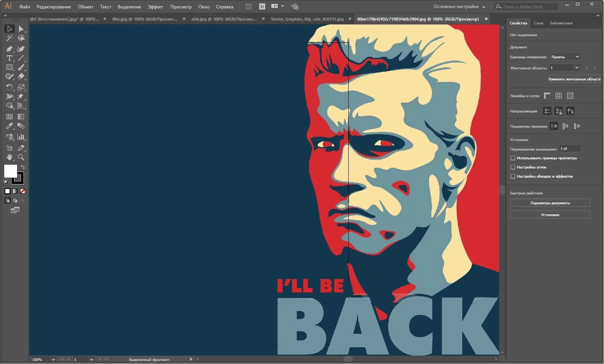Expand status bar 'Выделенный фрагмент' arrow
The height and width of the screenshot is (364, 604).
click(191, 359)
